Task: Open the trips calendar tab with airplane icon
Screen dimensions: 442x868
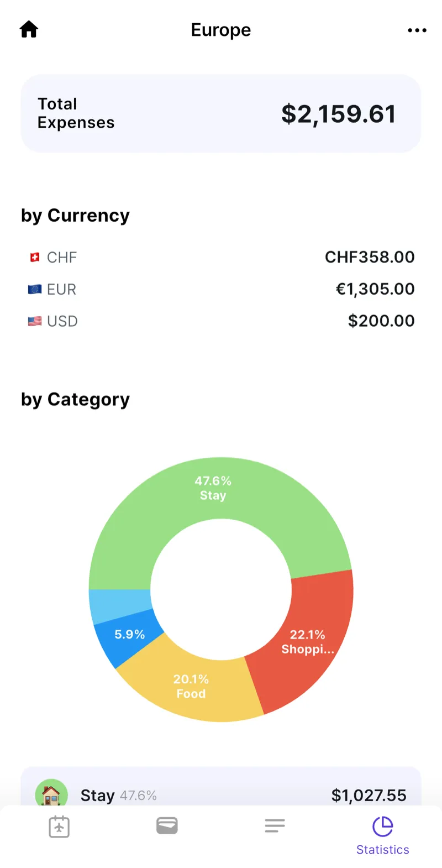Action: click(x=59, y=827)
